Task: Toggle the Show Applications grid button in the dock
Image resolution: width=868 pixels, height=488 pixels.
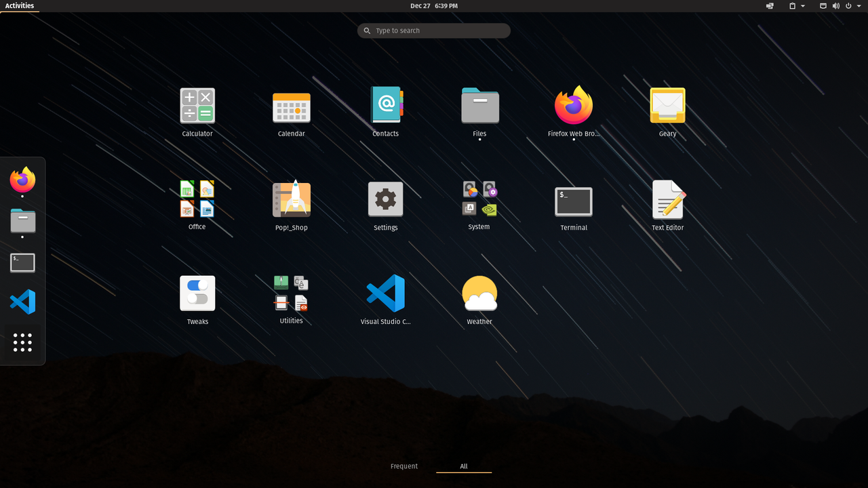Action: point(22,342)
